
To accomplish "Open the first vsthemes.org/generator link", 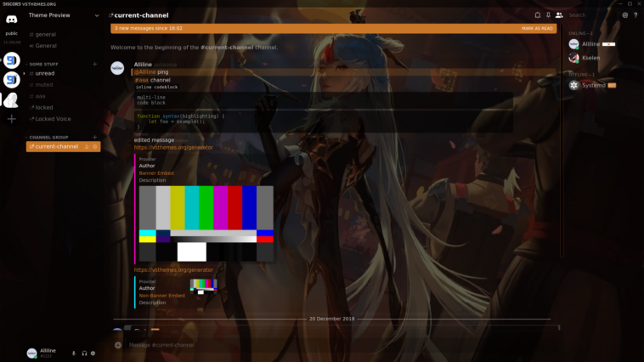I will (173, 147).
